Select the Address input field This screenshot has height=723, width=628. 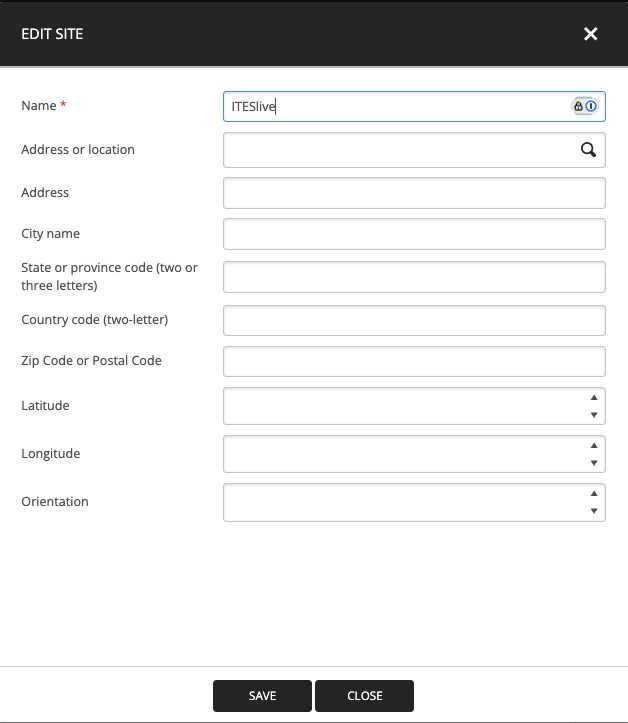point(414,193)
